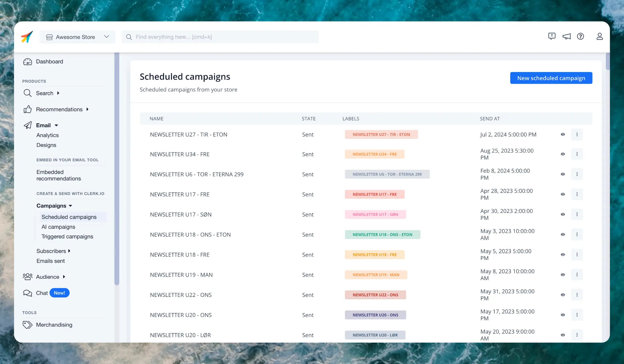Toggle visibility eye icon for NEWSLETTER U19 - MAN
This screenshot has width=624, height=364.
[x=563, y=274]
